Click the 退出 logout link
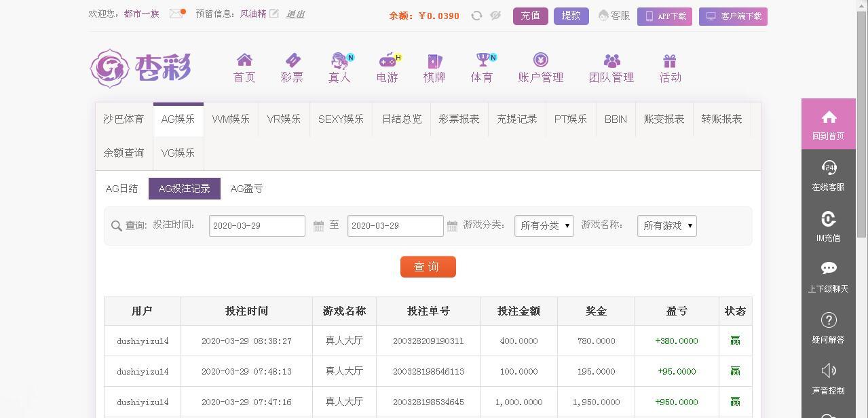868x418 pixels. coord(295,15)
